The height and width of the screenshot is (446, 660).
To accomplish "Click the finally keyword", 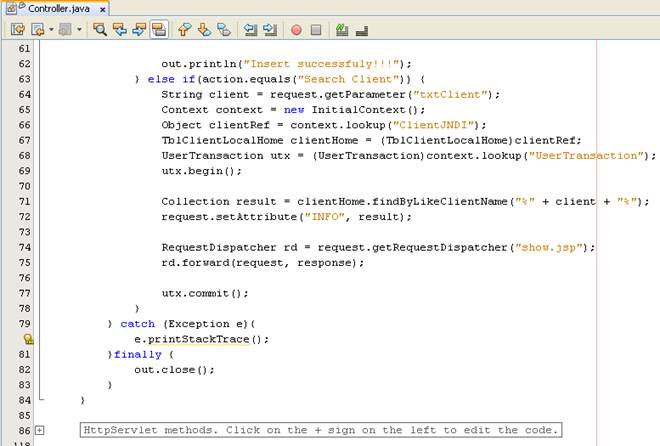I will (x=138, y=355).
